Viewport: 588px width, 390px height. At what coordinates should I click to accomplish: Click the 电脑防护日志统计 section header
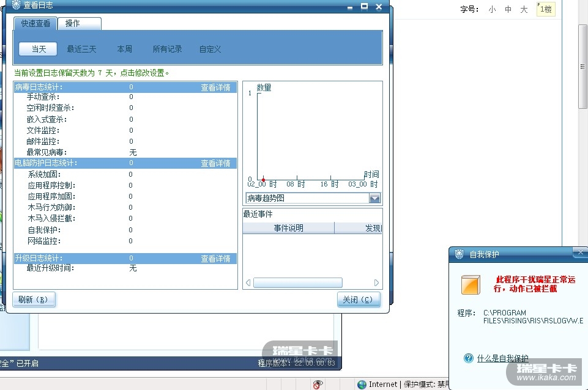[x=125, y=163]
